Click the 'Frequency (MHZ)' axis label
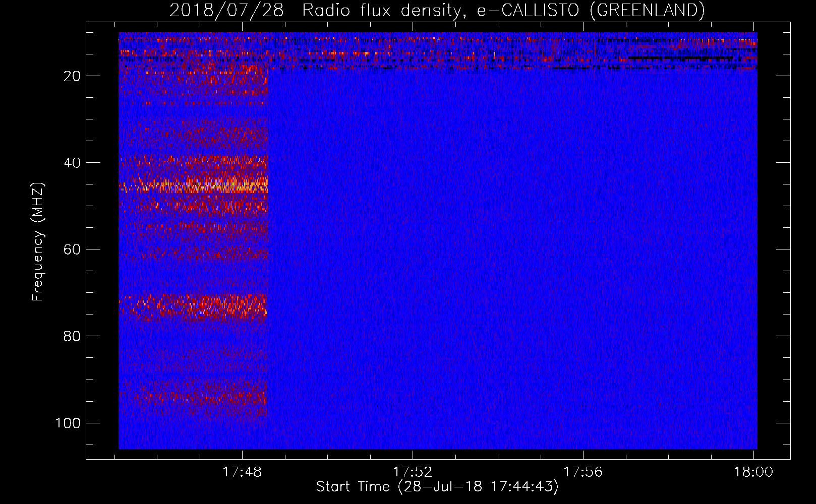Image resolution: width=816 pixels, height=504 pixels. click(x=38, y=242)
